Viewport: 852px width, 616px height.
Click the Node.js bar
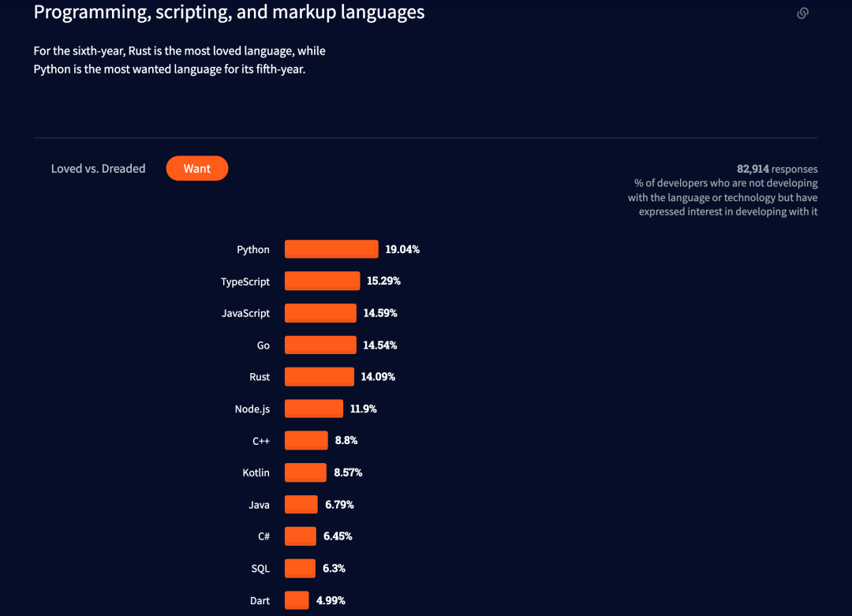314,409
